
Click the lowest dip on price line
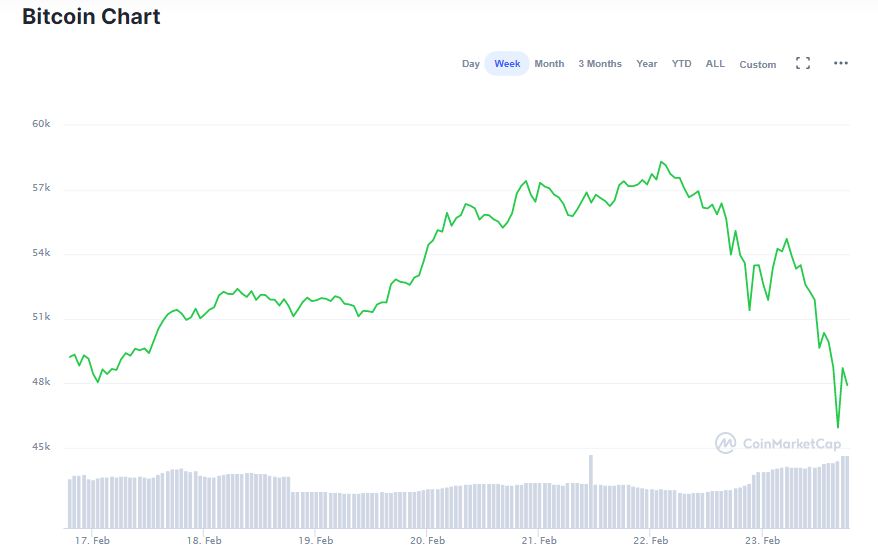[x=837, y=427]
